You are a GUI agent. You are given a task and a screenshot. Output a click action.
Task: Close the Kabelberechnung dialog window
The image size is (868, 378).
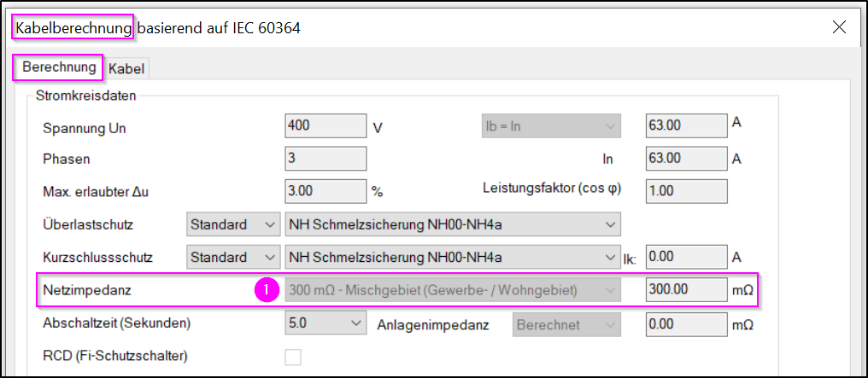pos(839,26)
